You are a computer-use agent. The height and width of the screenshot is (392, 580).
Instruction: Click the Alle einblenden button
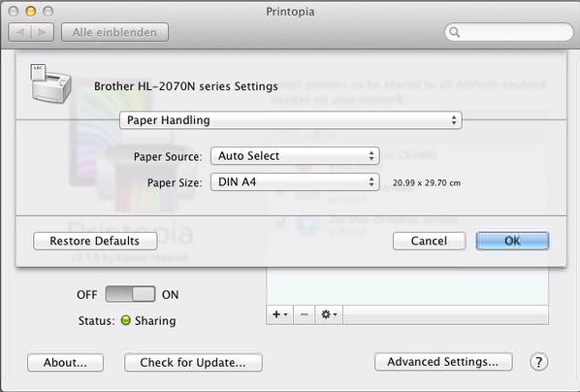pos(114,32)
